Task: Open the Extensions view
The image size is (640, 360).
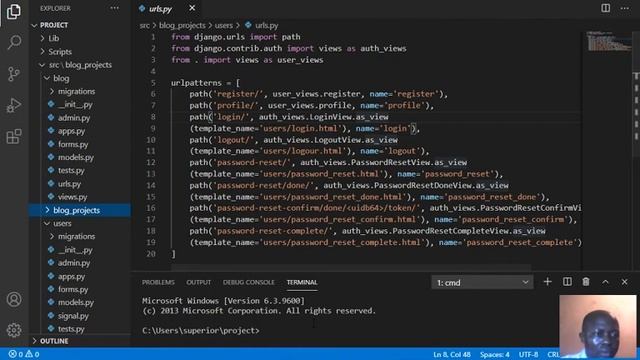Action: [14, 137]
